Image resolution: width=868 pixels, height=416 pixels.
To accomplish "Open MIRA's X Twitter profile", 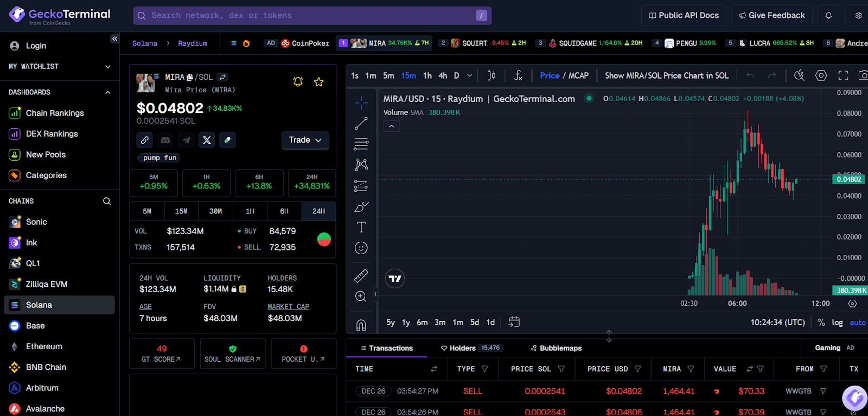I will tap(207, 140).
